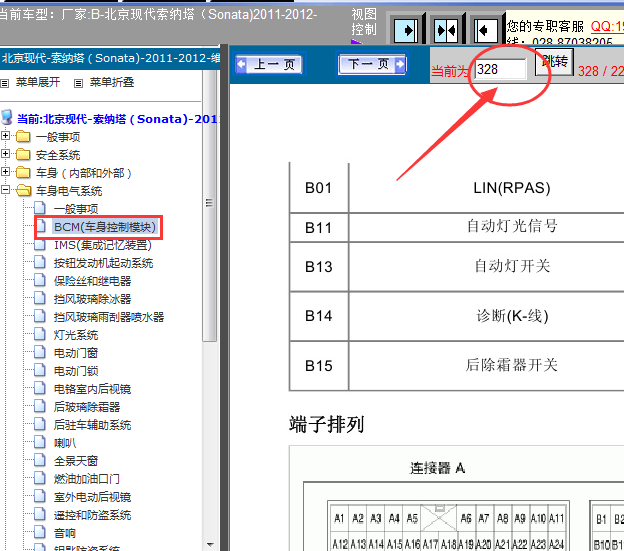Go to next page (下一页)
624x551 pixels.
(372, 64)
